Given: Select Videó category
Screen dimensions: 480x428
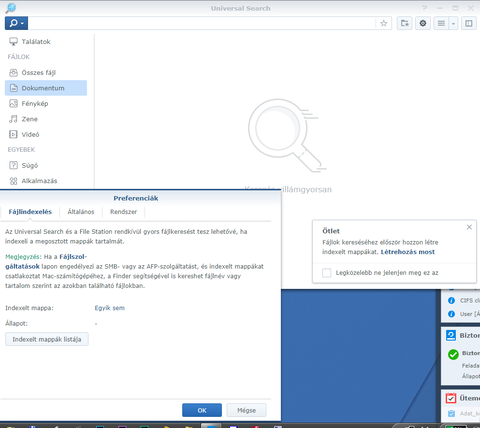Looking at the screenshot, I should pyautogui.click(x=46, y=134).
